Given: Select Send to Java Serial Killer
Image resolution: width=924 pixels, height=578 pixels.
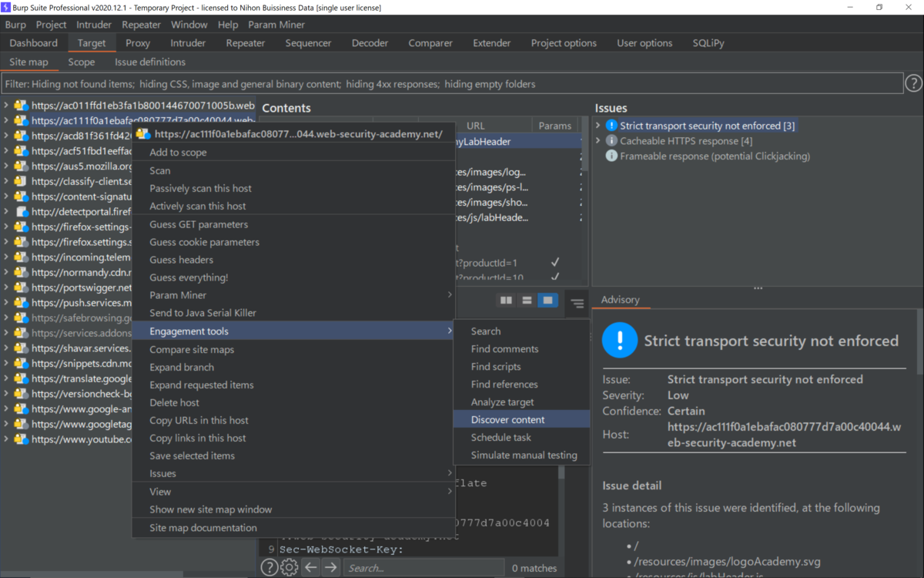Looking at the screenshot, I should 293,313.
